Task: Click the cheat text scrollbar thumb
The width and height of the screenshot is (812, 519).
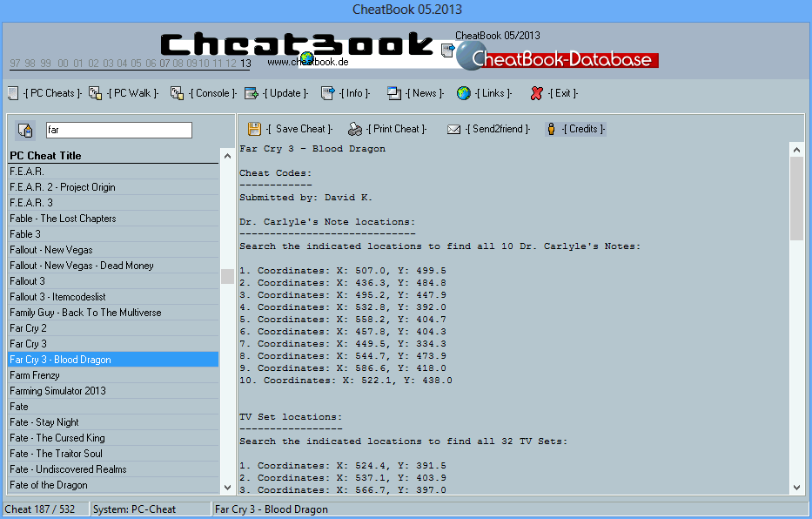Action: [796, 199]
